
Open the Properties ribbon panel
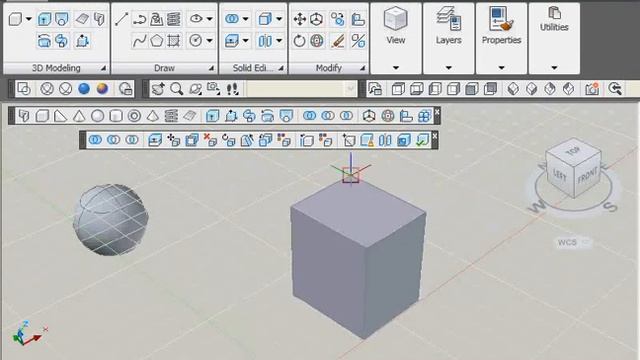pos(501,38)
